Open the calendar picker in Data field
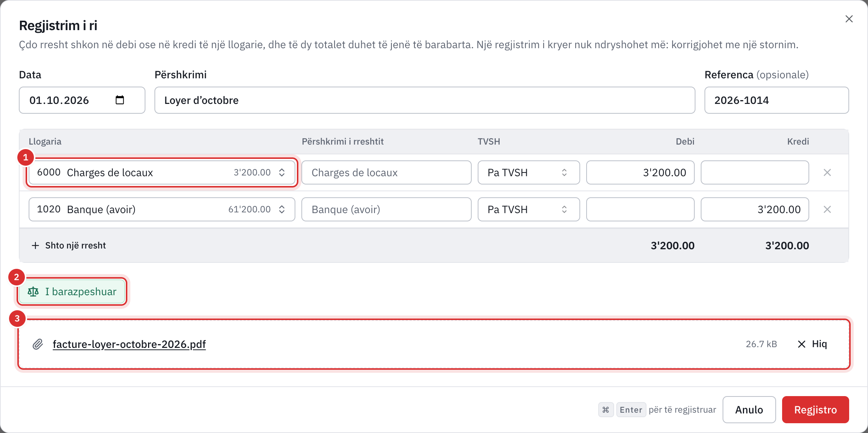 120,100
